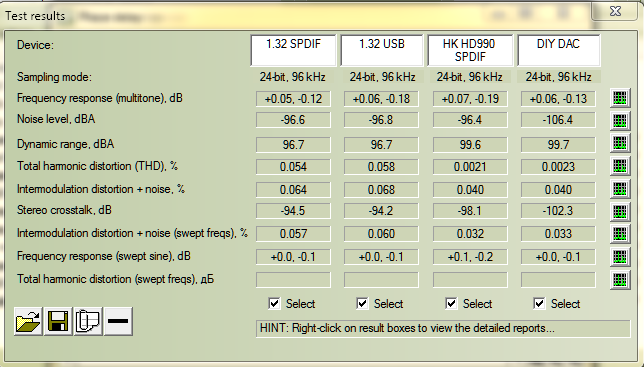644x367 pixels.
Task: Click noise level value -96.6
Action: [293, 120]
